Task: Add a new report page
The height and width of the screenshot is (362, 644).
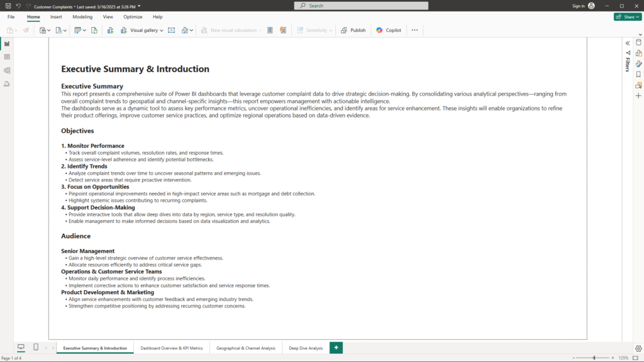Action: pyautogui.click(x=336, y=348)
